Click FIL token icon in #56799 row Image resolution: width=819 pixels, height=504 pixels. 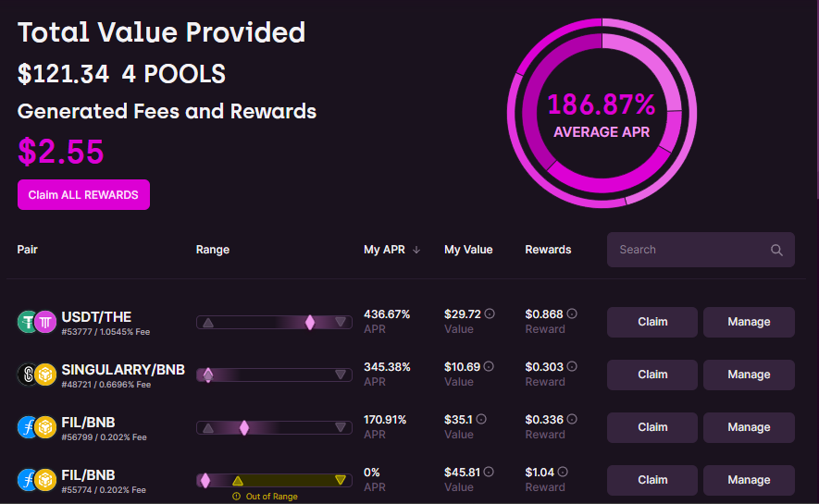coord(26,427)
